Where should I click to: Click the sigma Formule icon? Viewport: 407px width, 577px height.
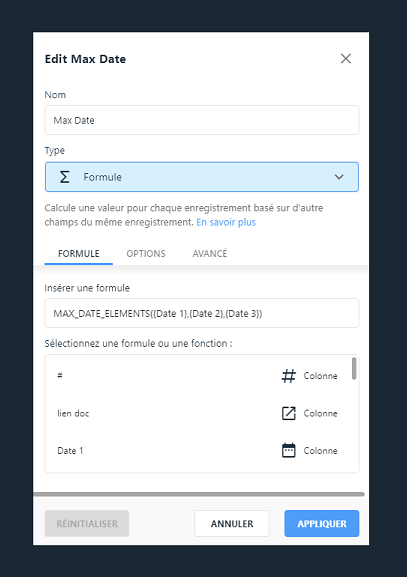(64, 177)
